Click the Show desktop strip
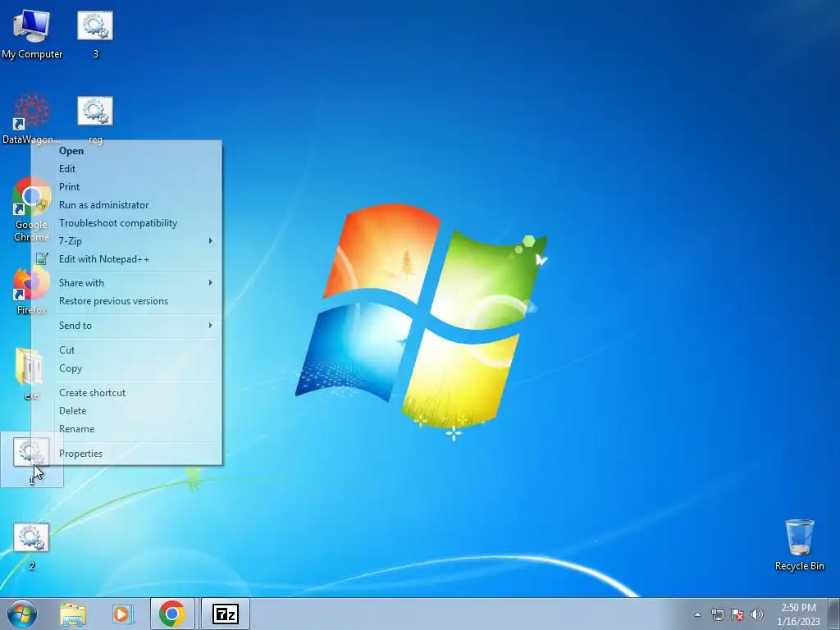The width and height of the screenshot is (840, 630). [834, 614]
